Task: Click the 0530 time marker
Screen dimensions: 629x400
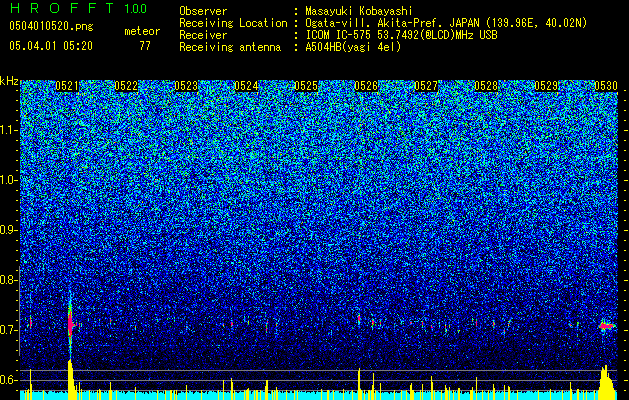Action: click(606, 86)
